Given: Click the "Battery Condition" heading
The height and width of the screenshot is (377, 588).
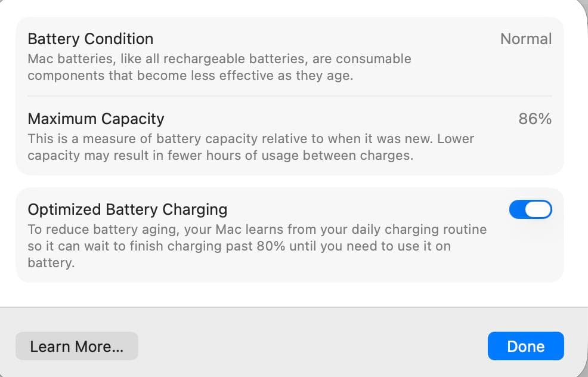Looking at the screenshot, I should point(91,39).
